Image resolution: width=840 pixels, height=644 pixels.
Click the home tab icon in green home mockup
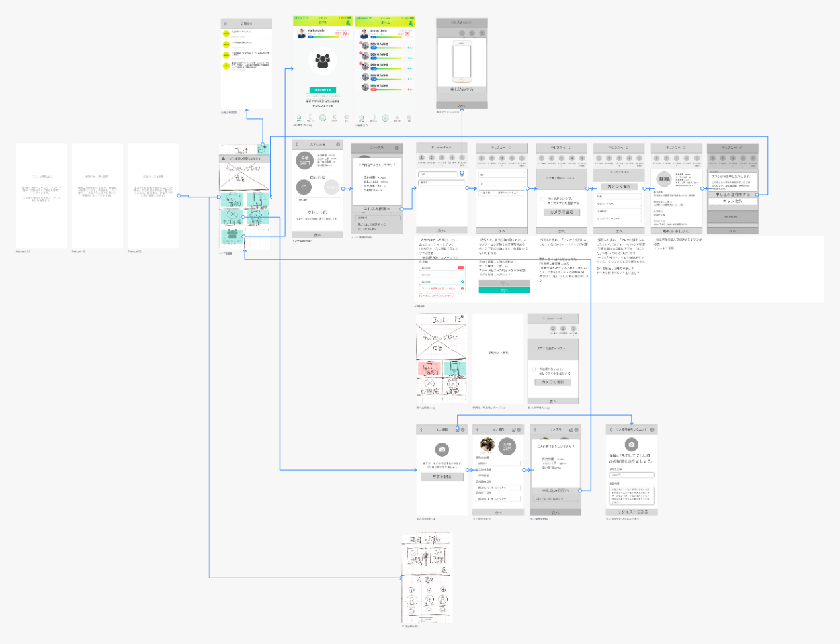point(299,118)
